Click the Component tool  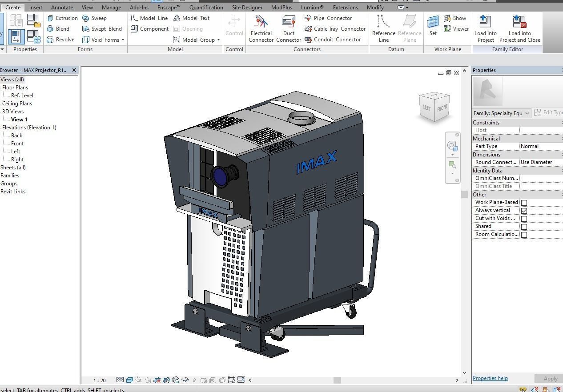coord(149,29)
